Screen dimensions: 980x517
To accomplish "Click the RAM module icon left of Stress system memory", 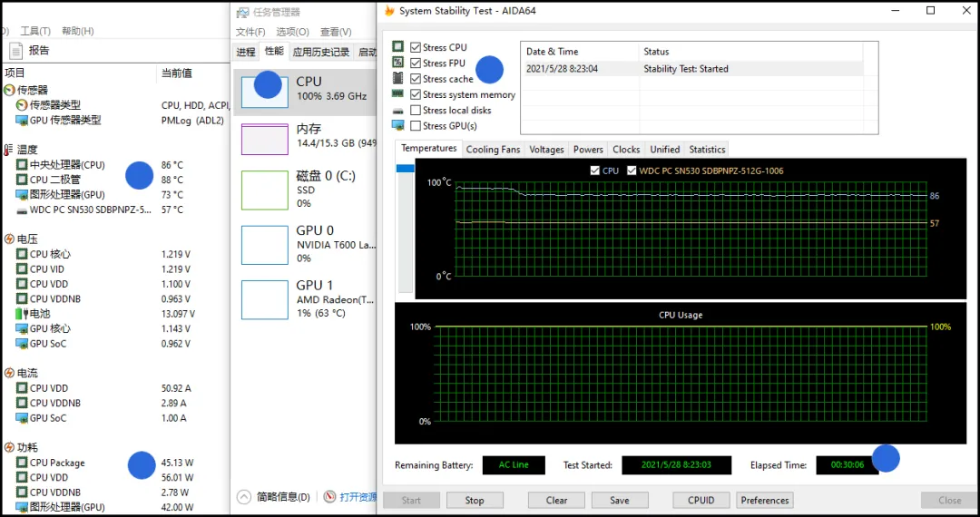I will pyautogui.click(x=397, y=93).
